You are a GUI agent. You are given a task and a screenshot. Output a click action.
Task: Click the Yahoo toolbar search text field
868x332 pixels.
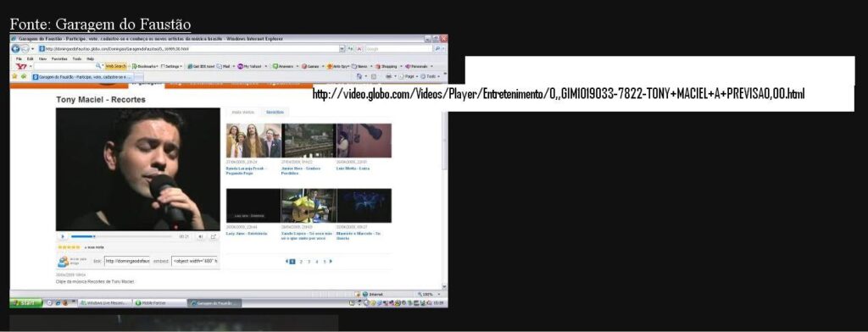coord(64,66)
